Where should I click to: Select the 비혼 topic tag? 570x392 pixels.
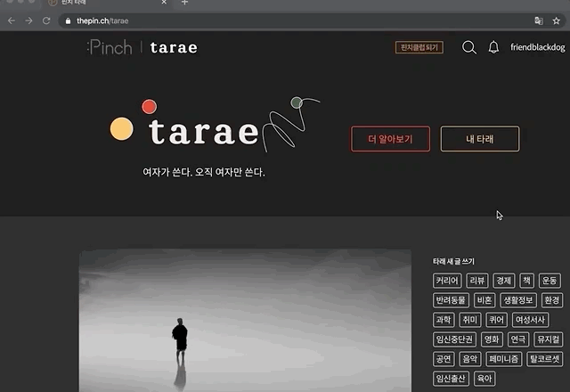(484, 300)
